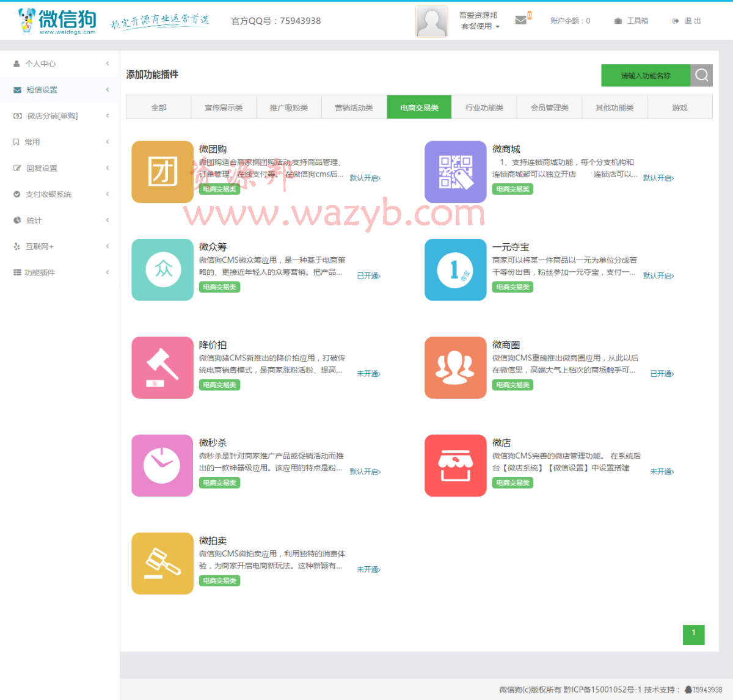This screenshot has width=733, height=700.
Task: Click the 支付收银系统 check icon
Action: tap(17, 194)
